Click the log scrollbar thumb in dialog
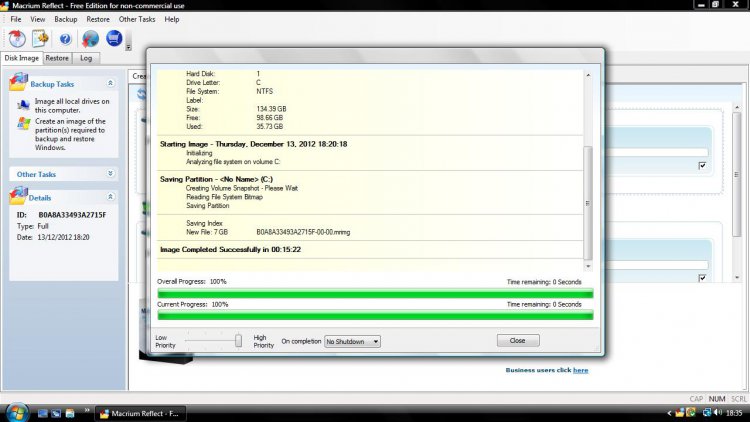 tap(588, 203)
